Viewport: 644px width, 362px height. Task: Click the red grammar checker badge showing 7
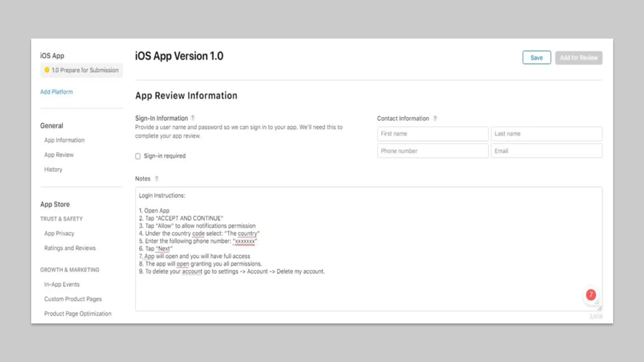click(591, 295)
